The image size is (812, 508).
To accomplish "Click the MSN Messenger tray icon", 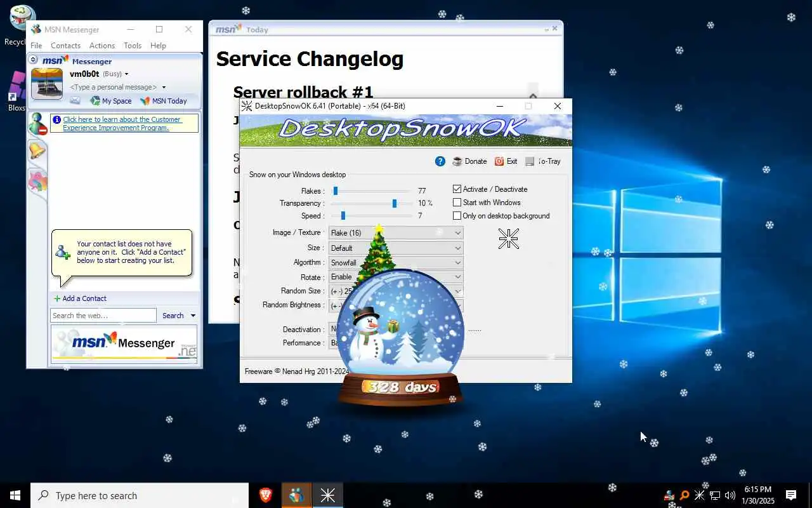I will coord(669,495).
